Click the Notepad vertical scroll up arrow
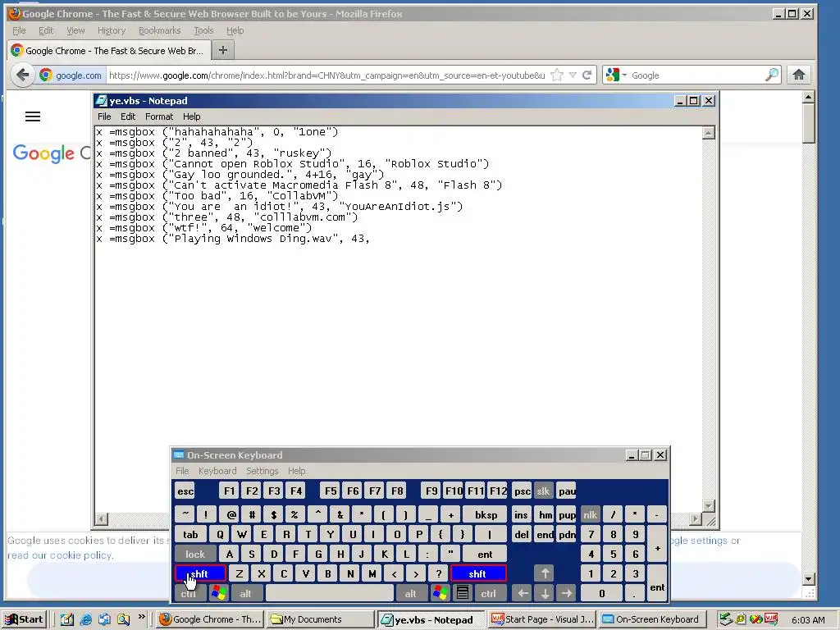Screen dimensions: 840x630 (708, 133)
